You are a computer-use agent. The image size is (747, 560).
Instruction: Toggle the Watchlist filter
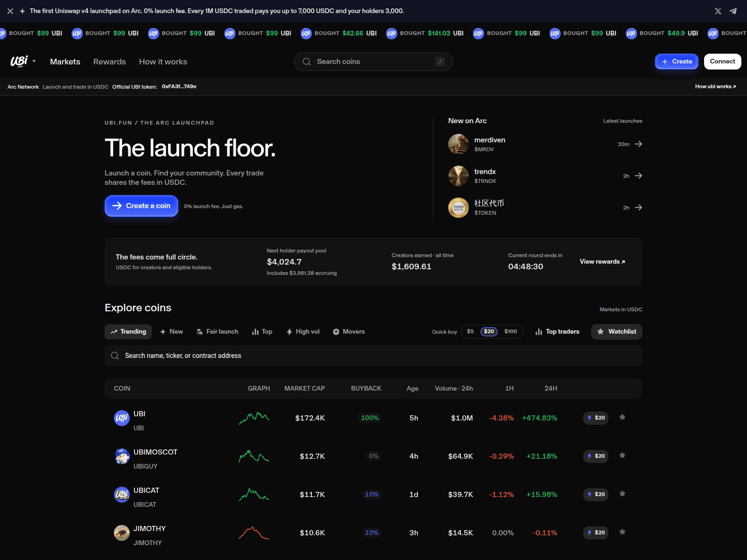[617, 332]
